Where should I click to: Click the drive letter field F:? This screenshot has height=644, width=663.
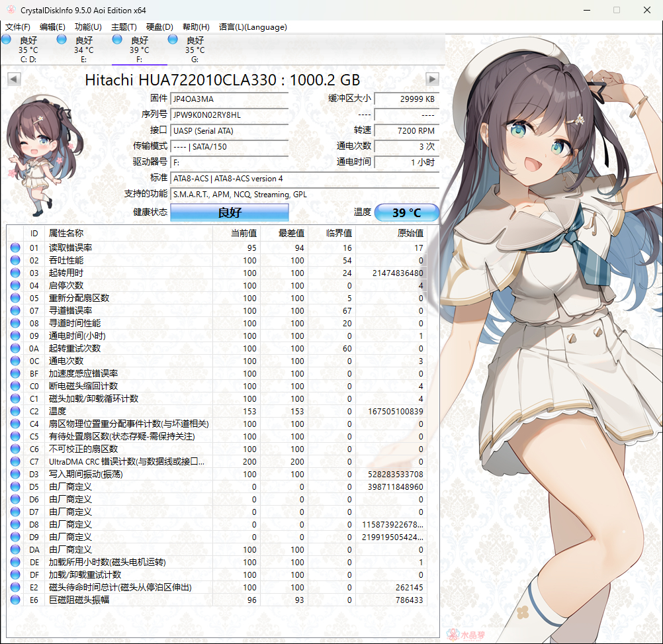pyautogui.click(x=230, y=162)
